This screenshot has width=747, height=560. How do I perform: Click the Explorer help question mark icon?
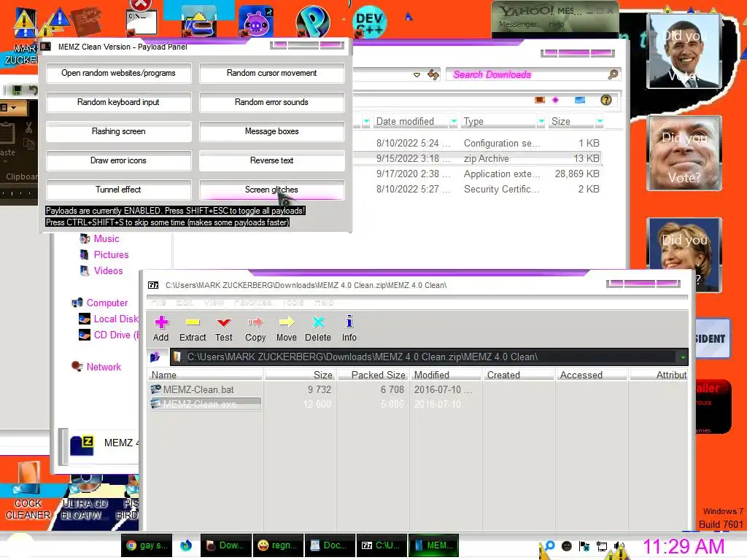coord(606,100)
